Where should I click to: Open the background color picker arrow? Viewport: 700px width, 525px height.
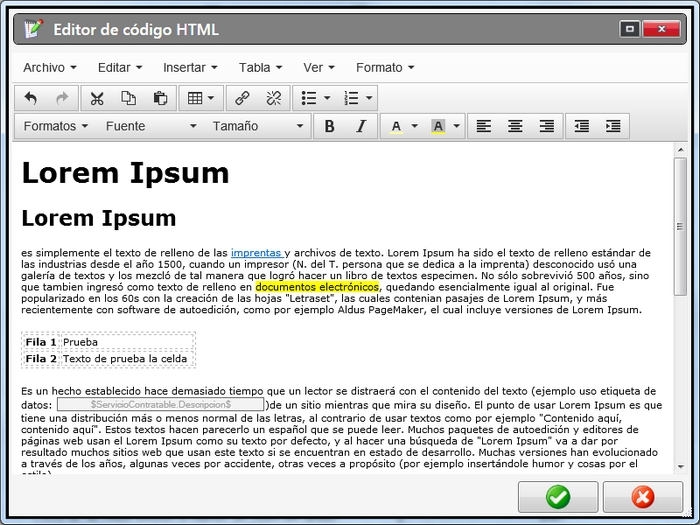[456, 126]
